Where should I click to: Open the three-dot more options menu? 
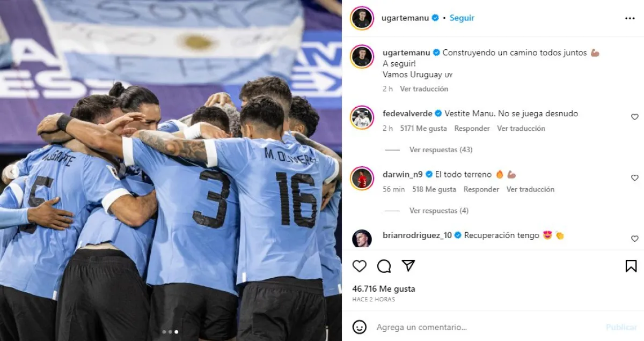[x=630, y=18]
